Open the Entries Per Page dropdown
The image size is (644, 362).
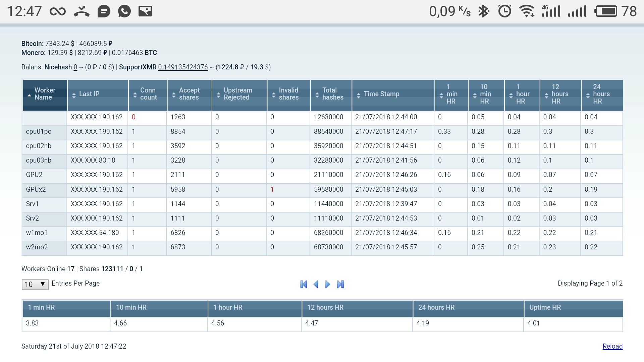pos(35,284)
